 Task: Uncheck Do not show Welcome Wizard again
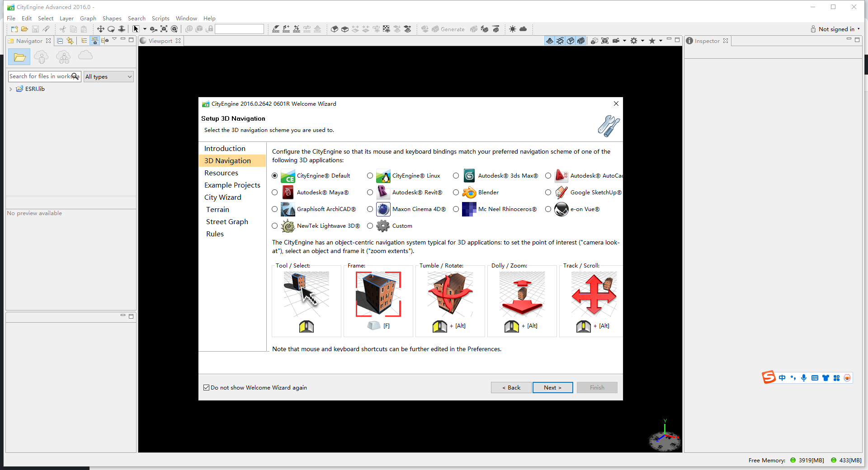[x=207, y=388]
